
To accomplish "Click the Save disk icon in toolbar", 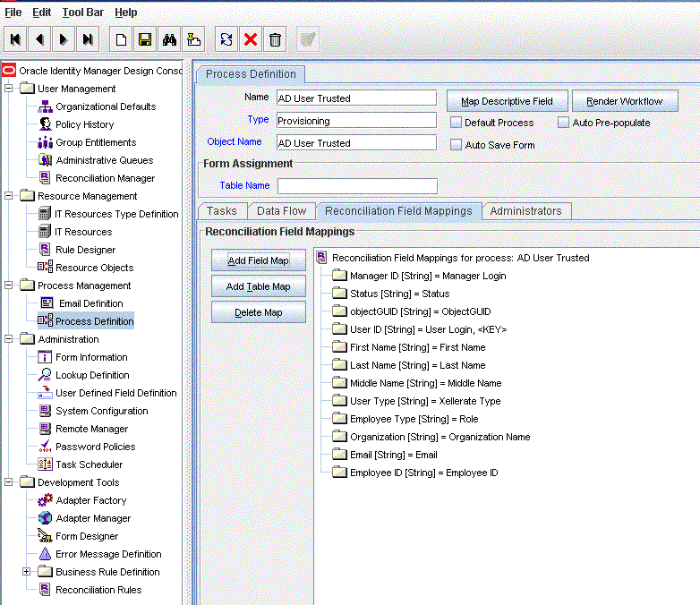I will click(x=145, y=39).
